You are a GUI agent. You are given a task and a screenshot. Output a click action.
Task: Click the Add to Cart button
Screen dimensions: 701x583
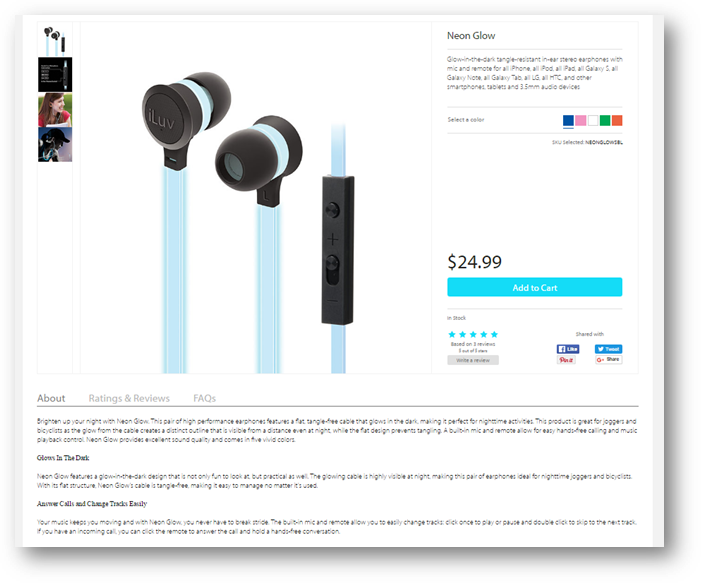tap(535, 287)
